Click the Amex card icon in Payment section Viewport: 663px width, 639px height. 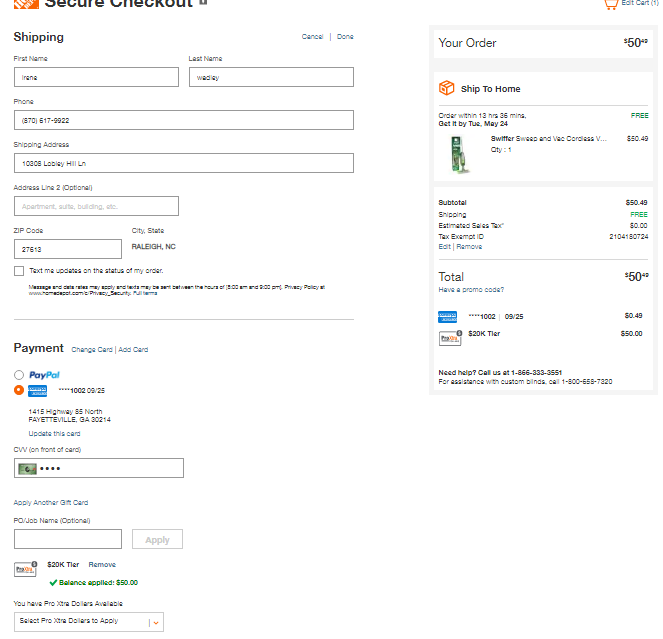(x=37, y=391)
